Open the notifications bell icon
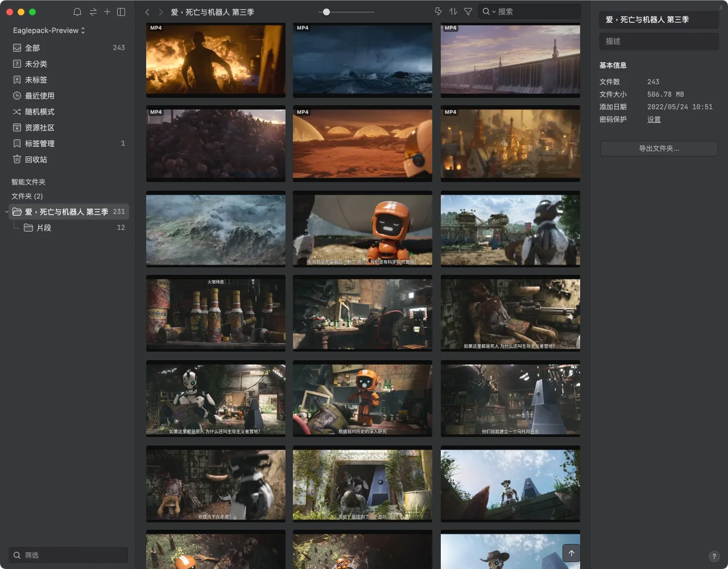This screenshot has height=569, width=728. tap(77, 12)
